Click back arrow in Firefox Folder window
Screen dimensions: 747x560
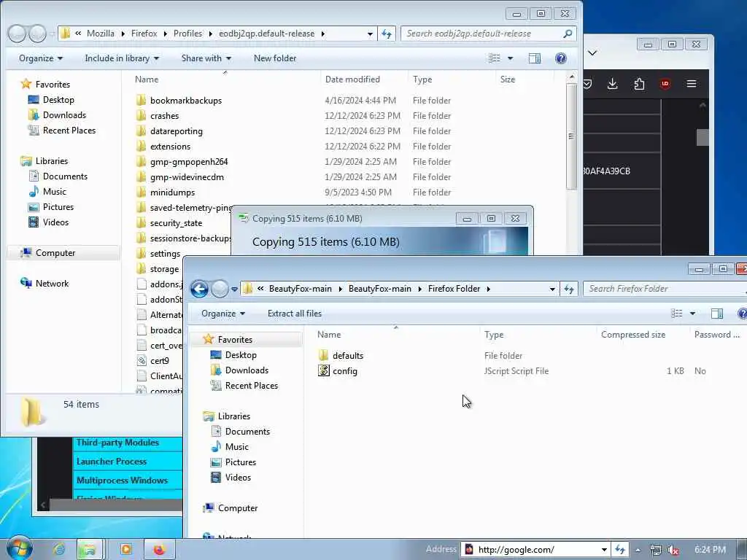click(199, 289)
